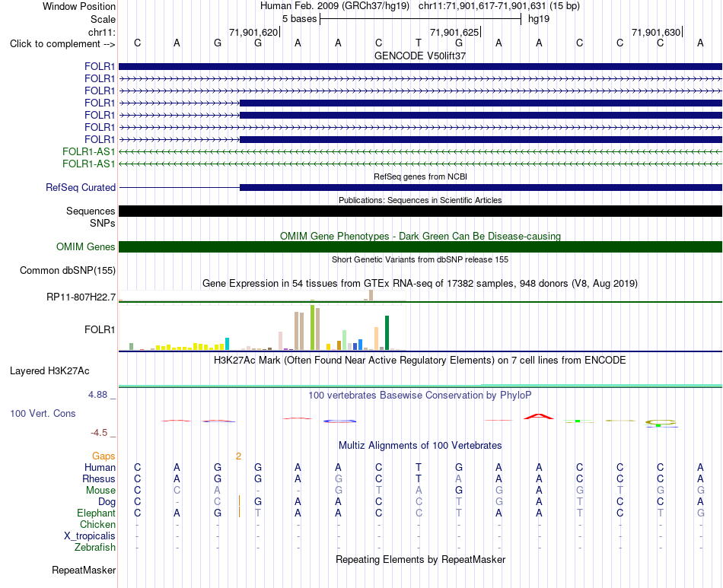
Task: Click the 4.88 phyloP upper scale value
Action: pyautogui.click(x=97, y=395)
